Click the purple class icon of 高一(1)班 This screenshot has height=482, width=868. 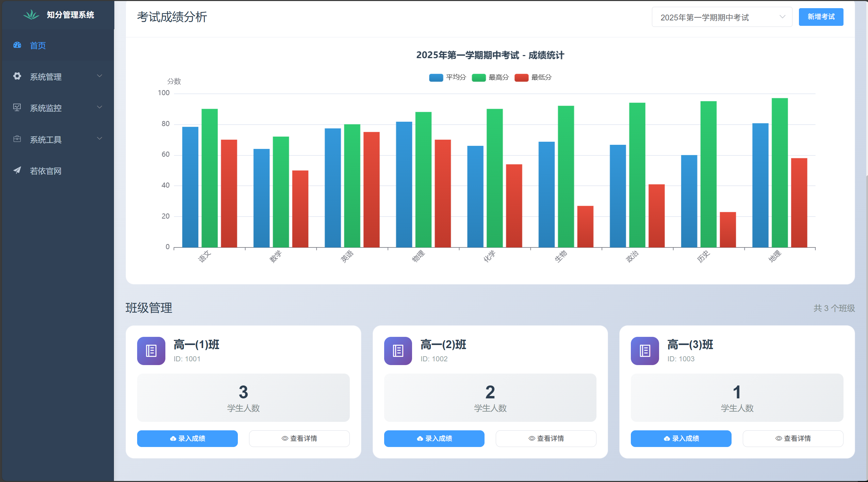[x=151, y=351]
